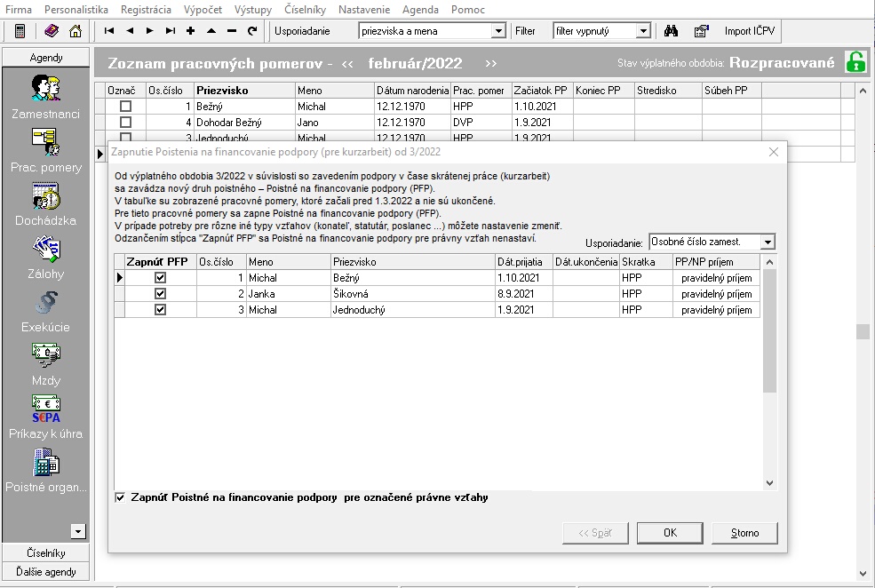Click main list Stredisko column header
The image size is (875, 588).
point(668,91)
